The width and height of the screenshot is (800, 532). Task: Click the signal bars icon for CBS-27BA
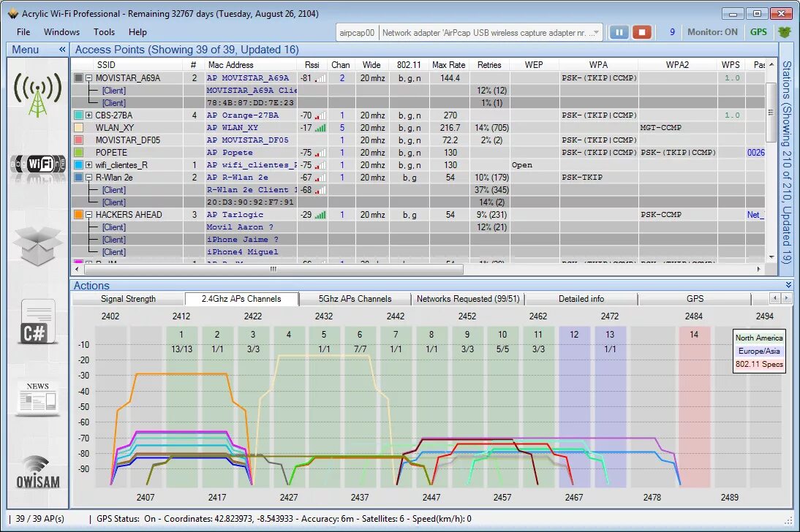320,115
